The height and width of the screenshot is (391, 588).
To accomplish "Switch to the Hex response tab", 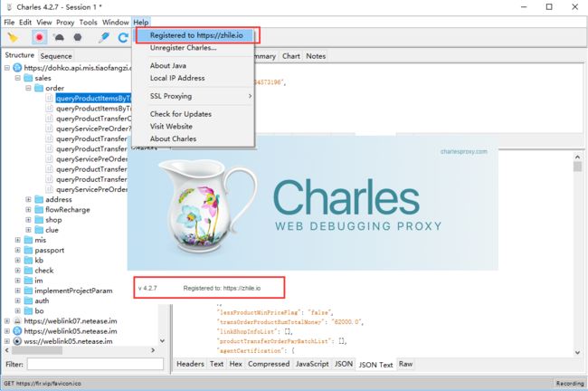I will point(235,364).
